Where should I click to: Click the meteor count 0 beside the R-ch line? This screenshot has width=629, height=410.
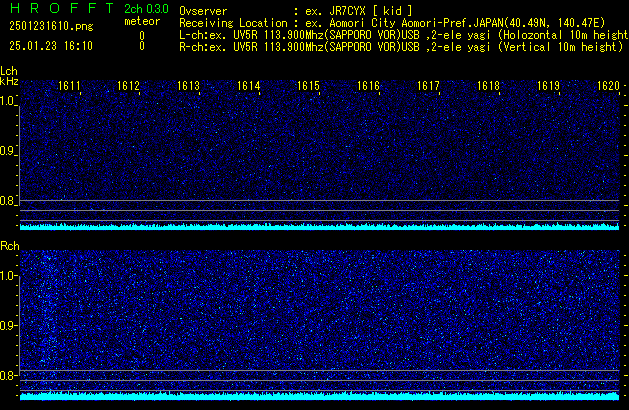tap(142, 46)
